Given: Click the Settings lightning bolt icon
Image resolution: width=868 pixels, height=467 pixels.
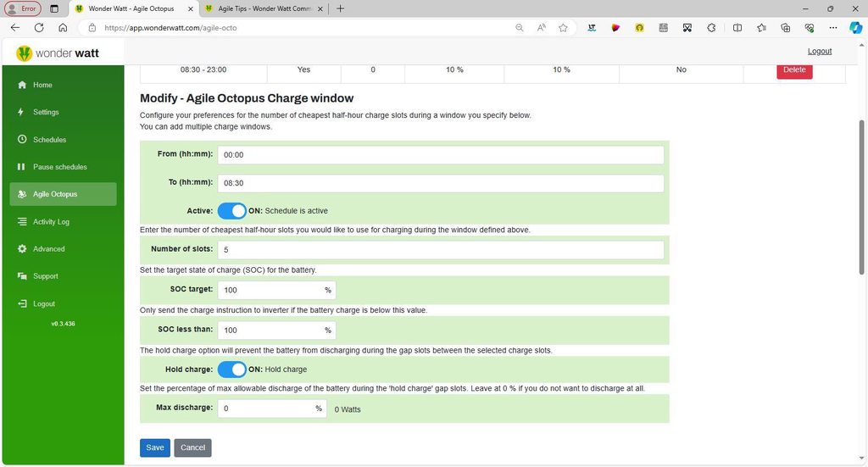Looking at the screenshot, I should [x=21, y=112].
